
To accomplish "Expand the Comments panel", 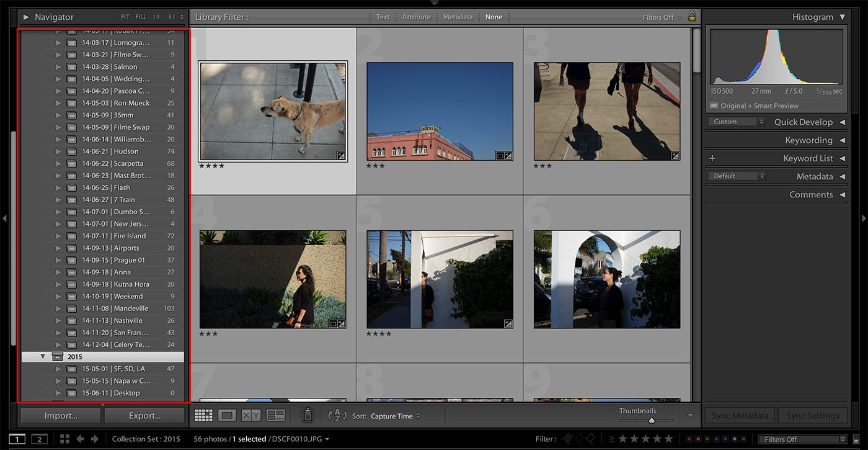I will point(843,195).
